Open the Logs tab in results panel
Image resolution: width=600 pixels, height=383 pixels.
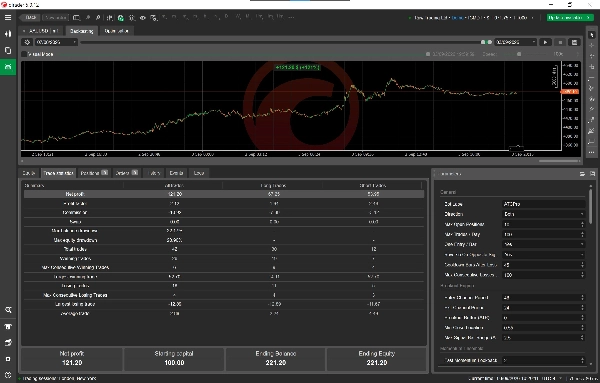point(199,173)
